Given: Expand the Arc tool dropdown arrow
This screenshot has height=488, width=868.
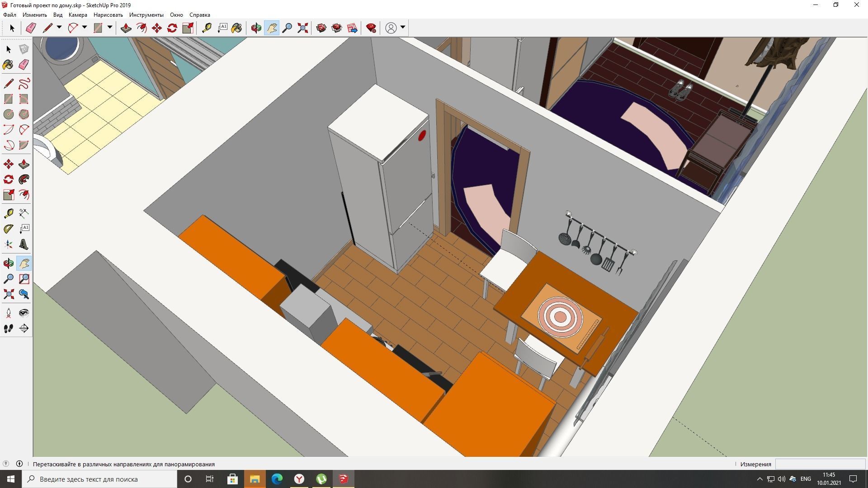Looking at the screenshot, I should (84, 28).
